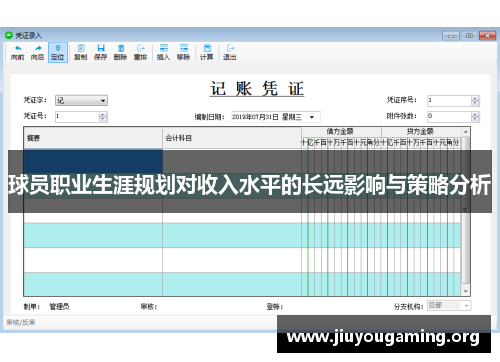
Task: Click the 凭证号 number field
Action: 77,116
